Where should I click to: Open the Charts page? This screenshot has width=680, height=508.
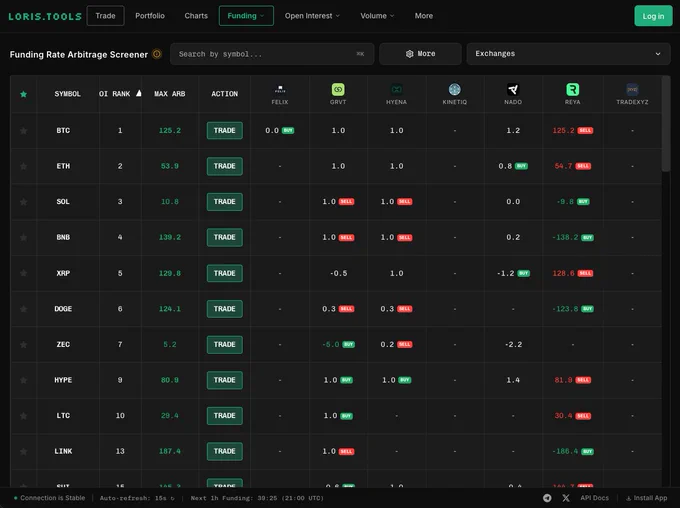[196, 16]
